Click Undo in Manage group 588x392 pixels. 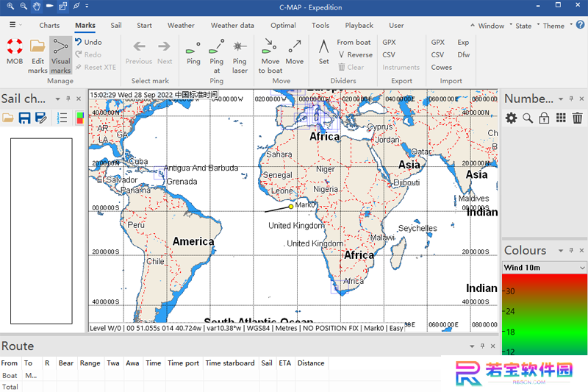(x=88, y=42)
